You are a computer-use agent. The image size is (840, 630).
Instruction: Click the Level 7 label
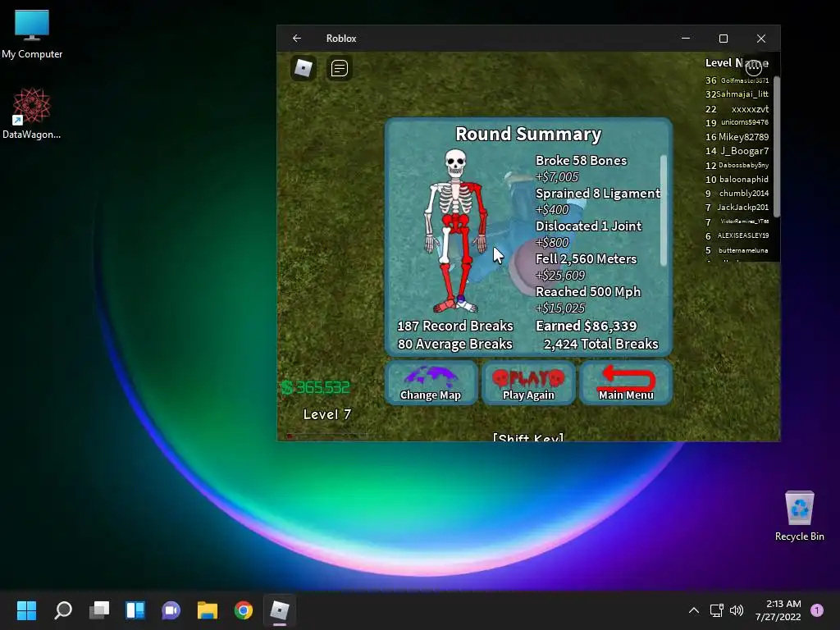click(x=326, y=414)
